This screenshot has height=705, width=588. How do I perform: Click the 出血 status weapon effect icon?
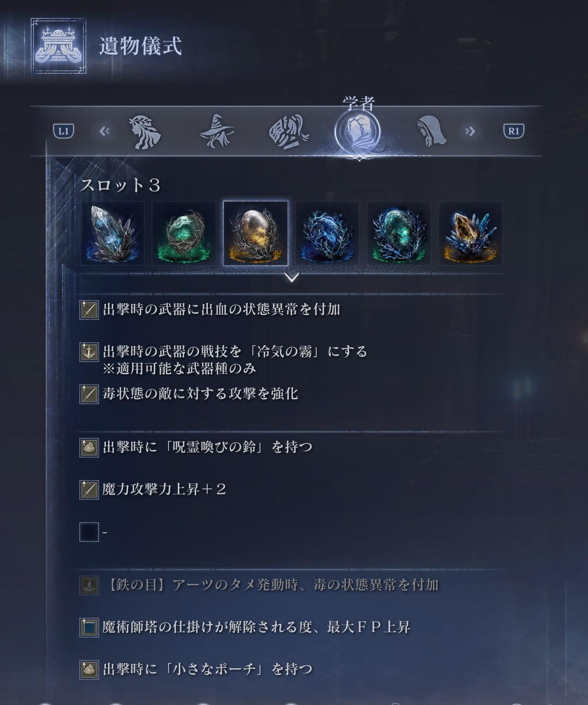click(89, 310)
